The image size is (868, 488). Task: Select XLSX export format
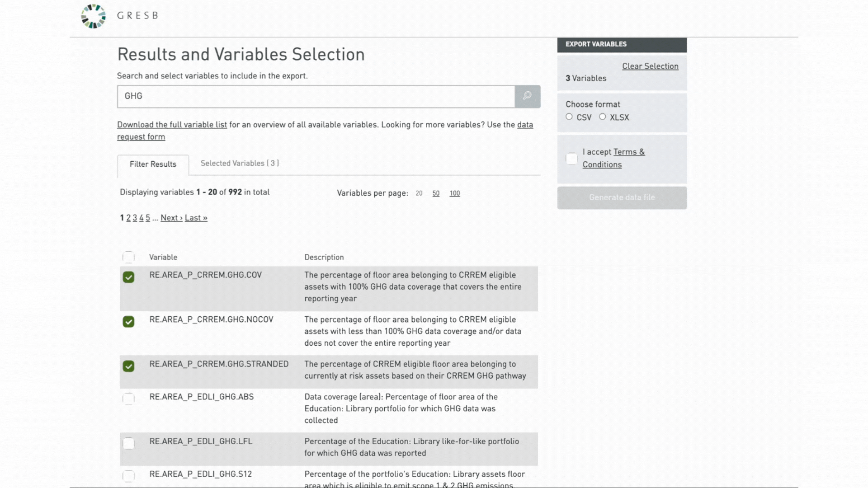(x=603, y=117)
